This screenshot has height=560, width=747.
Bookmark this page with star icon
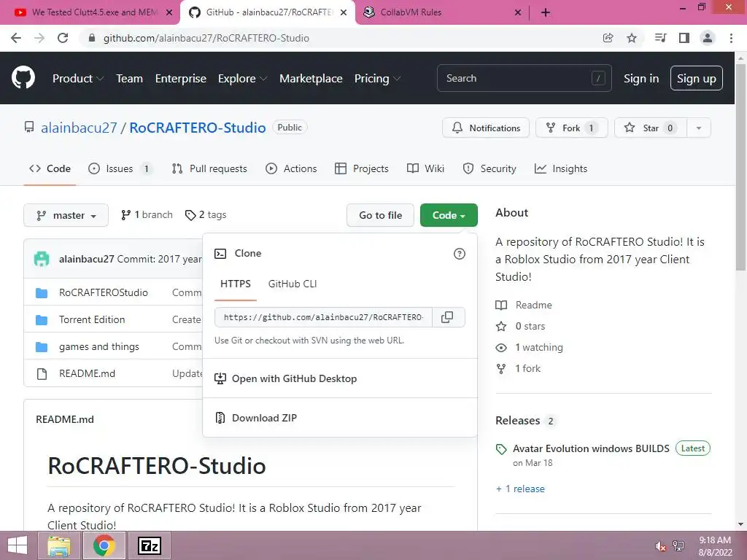tap(631, 38)
